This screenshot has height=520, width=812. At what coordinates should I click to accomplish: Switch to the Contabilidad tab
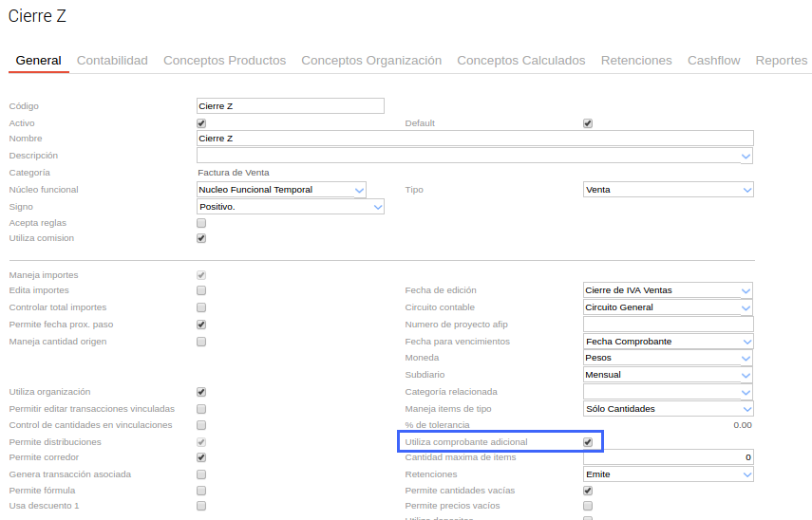[112, 61]
